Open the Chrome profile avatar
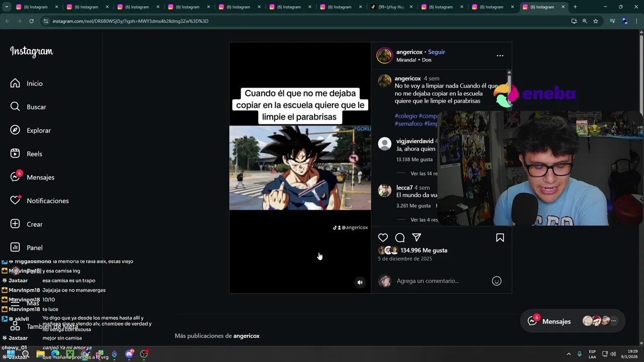 click(x=624, y=21)
